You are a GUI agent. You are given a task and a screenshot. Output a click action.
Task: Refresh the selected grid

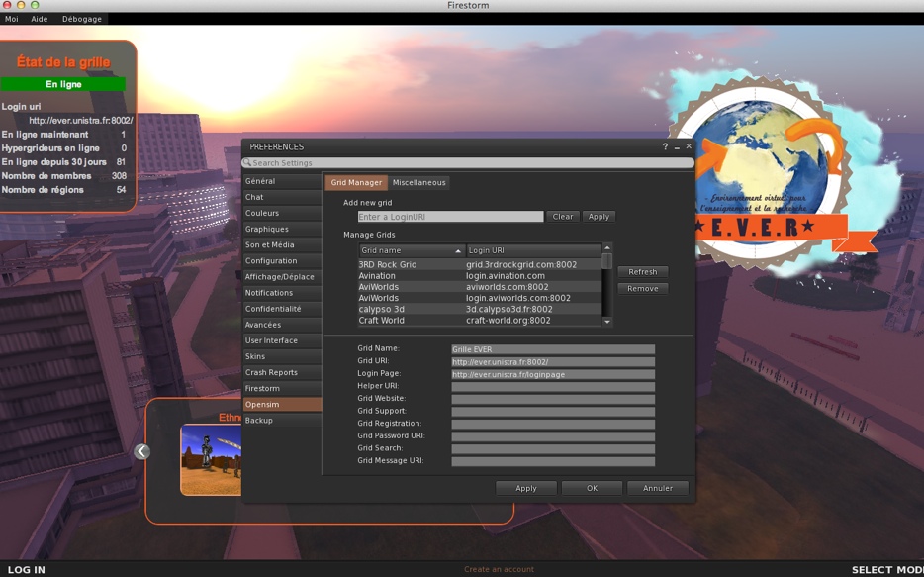tap(642, 272)
